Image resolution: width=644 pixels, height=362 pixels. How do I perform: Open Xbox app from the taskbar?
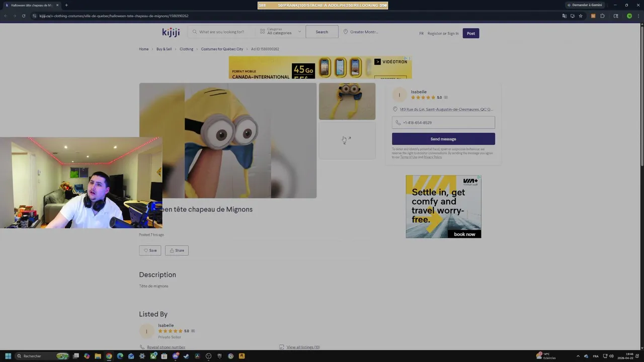(x=153, y=356)
